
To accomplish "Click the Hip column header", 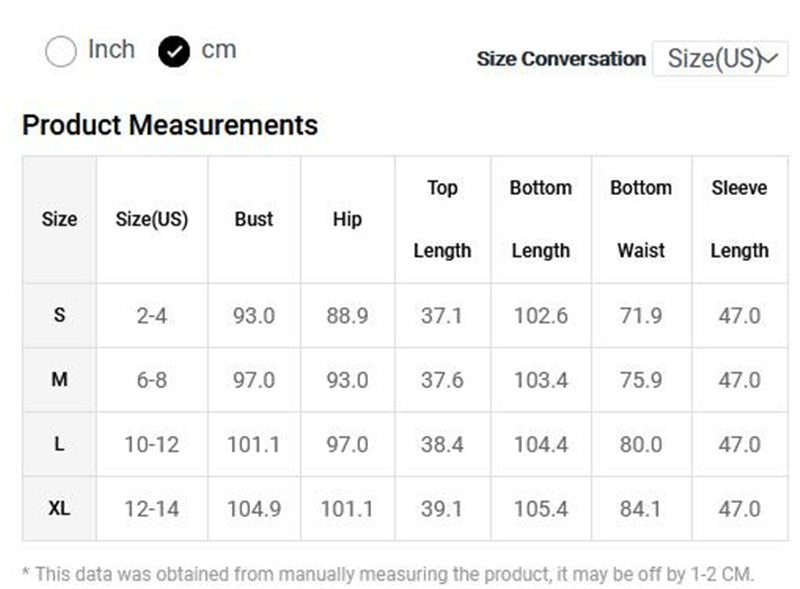I will point(347,219).
